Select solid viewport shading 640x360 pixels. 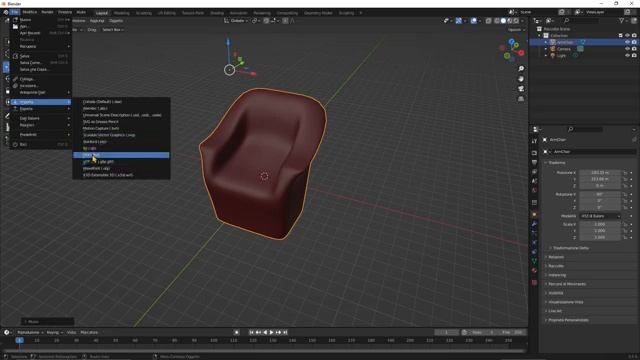(x=503, y=21)
